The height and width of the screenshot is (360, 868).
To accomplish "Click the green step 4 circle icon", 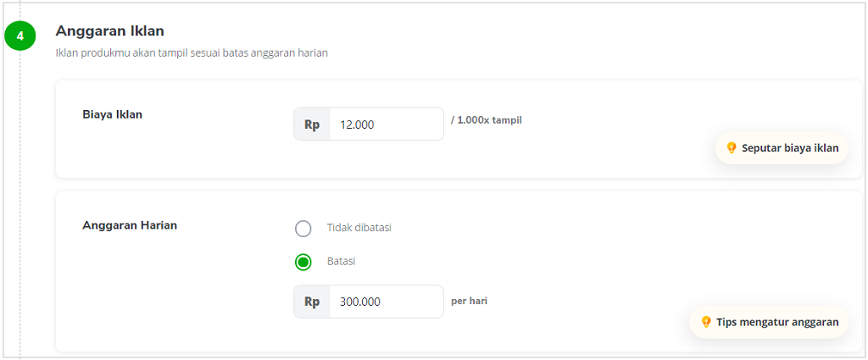I will click(x=20, y=36).
